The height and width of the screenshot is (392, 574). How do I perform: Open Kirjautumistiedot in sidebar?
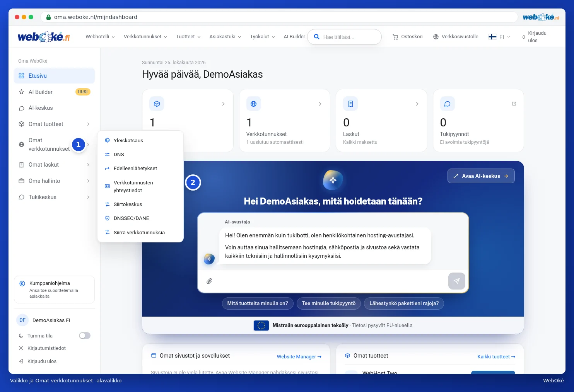coord(42,348)
